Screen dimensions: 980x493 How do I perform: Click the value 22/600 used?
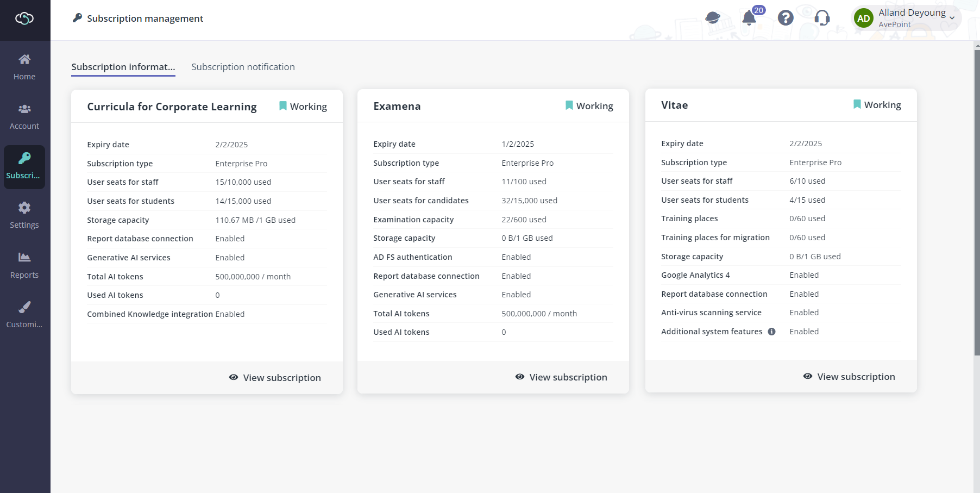tap(524, 220)
